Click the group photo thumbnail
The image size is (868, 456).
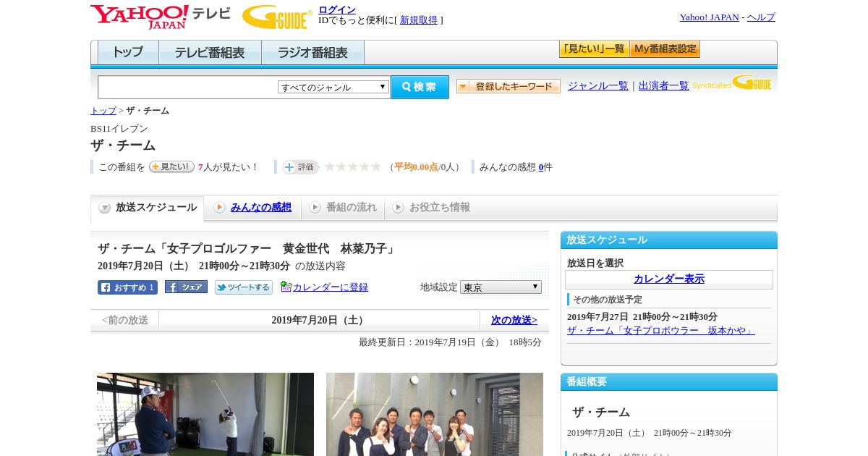click(435, 414)
